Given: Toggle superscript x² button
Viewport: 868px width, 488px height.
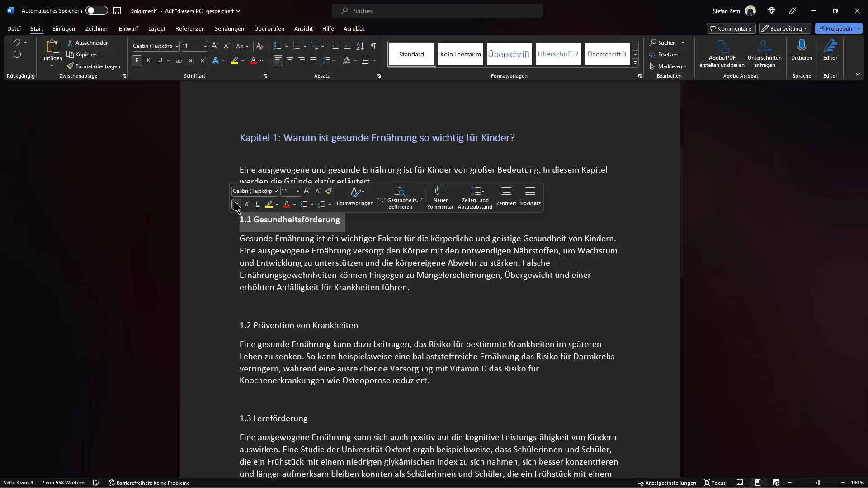Looking at the screenshot, I should 203,61.
